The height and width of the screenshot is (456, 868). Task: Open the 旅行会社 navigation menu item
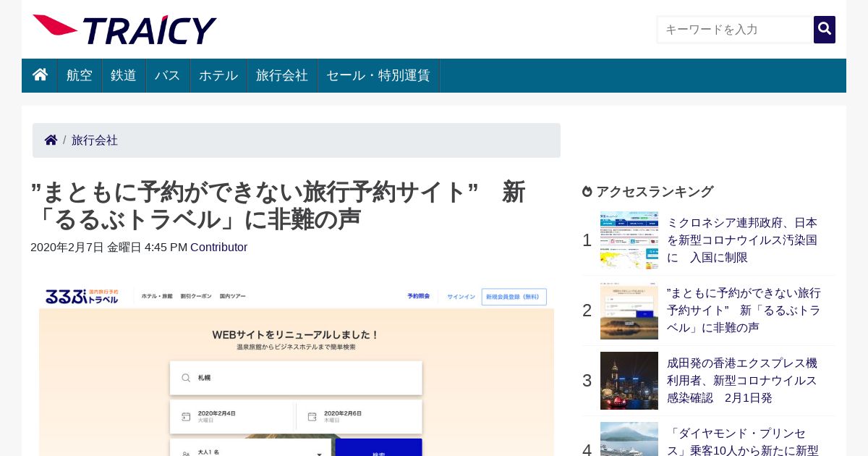(x=282, y=75)
